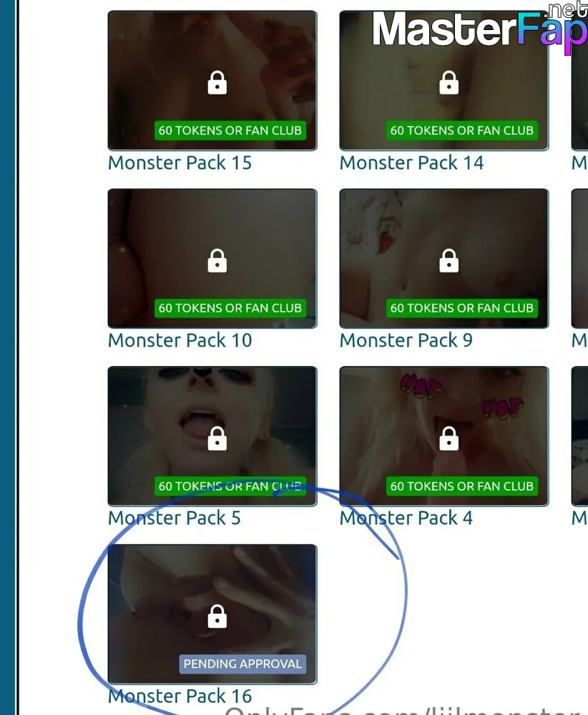Click the lock icon on Monster Pack 4
Screen dimensions: 588x715
(449, 439)
